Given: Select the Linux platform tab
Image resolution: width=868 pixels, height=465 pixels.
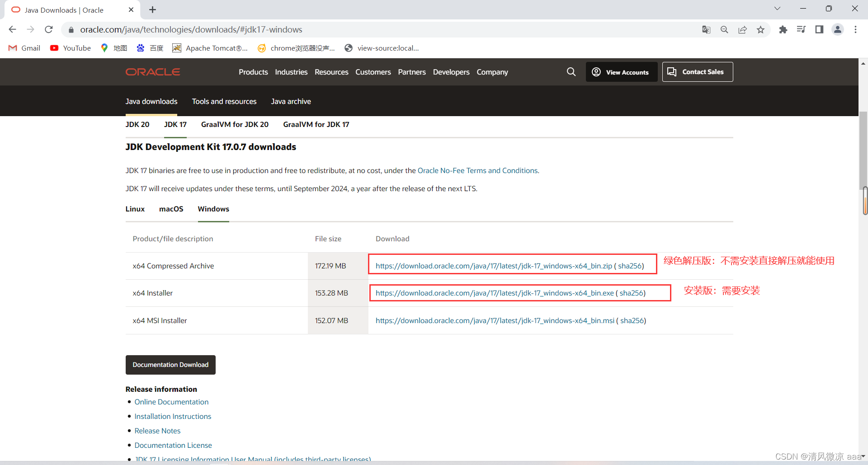Looking at the screenshot, I should 135,209.
